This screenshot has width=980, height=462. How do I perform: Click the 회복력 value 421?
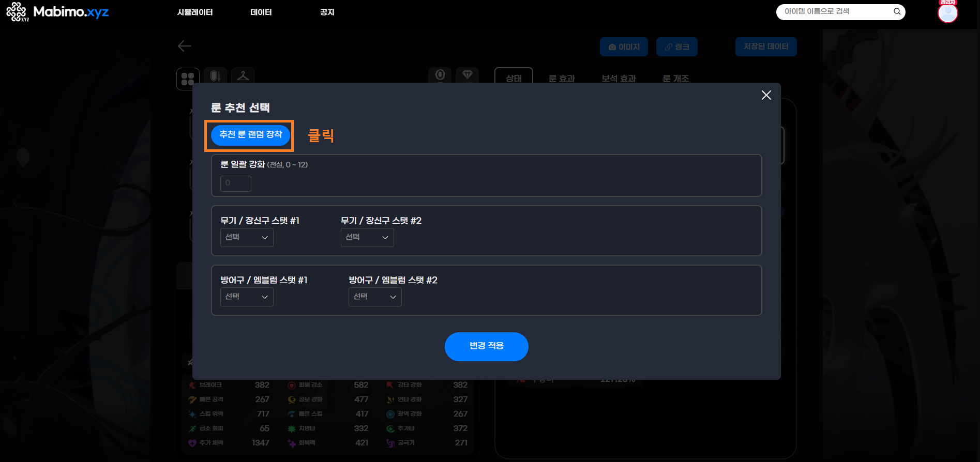pos(362,443)
